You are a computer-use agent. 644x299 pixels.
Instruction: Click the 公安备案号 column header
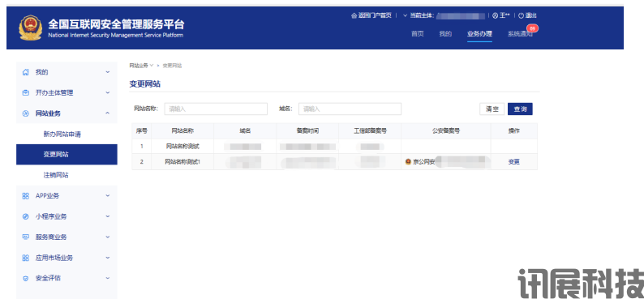(446, 130)
